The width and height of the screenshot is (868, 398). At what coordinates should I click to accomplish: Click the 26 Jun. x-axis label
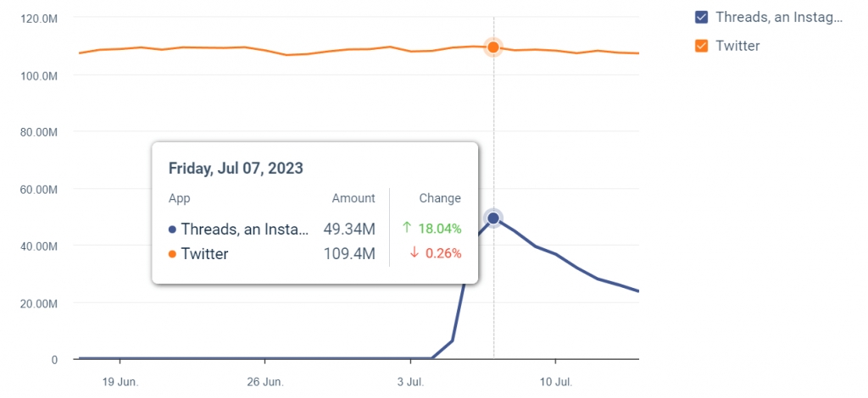(265, 380)
